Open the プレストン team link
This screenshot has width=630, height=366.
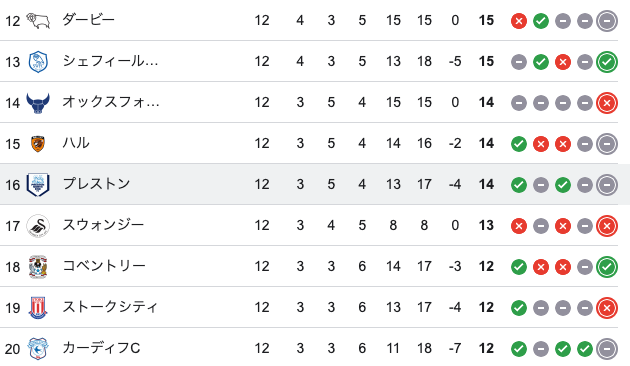pyautogui.click(x=96, y=184)
